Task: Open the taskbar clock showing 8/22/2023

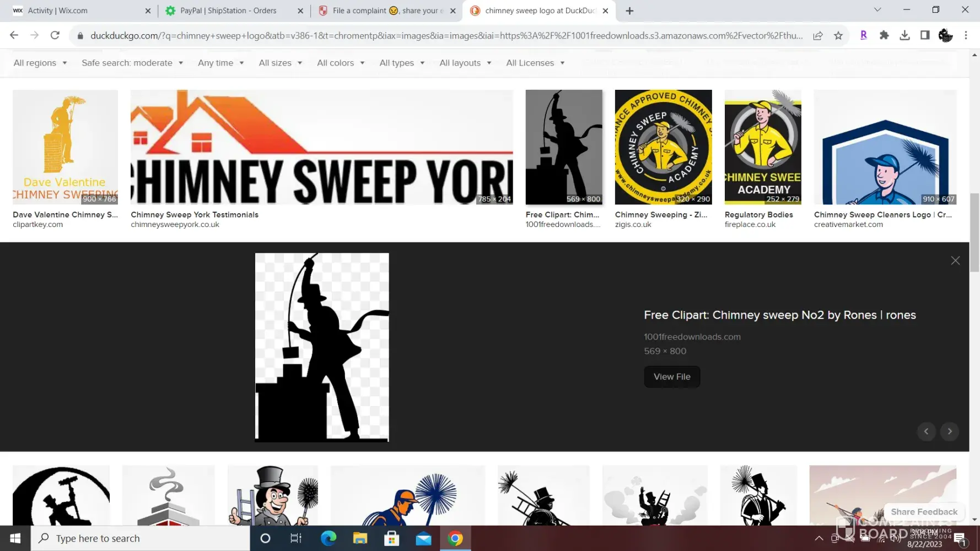Action: (x=924, y=538)
